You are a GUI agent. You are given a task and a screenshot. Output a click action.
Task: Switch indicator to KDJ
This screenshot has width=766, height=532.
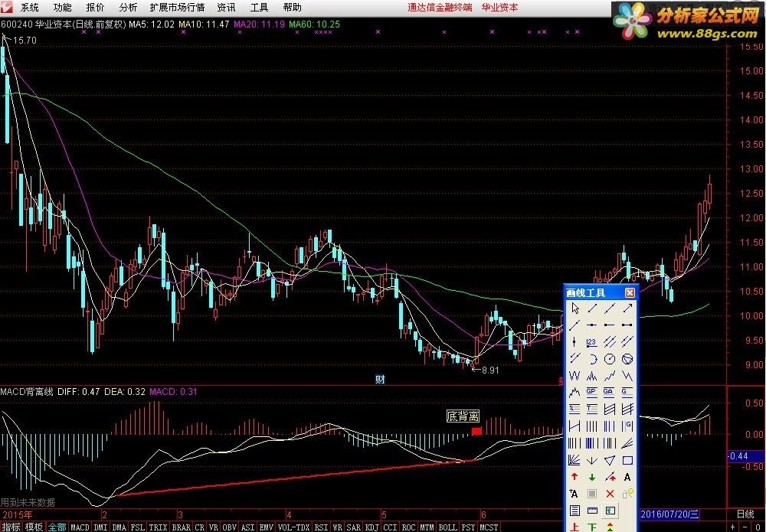[372, 527]
